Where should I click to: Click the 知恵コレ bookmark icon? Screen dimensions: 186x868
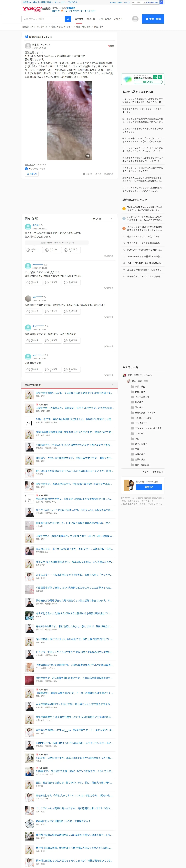(x=88, y=174)
